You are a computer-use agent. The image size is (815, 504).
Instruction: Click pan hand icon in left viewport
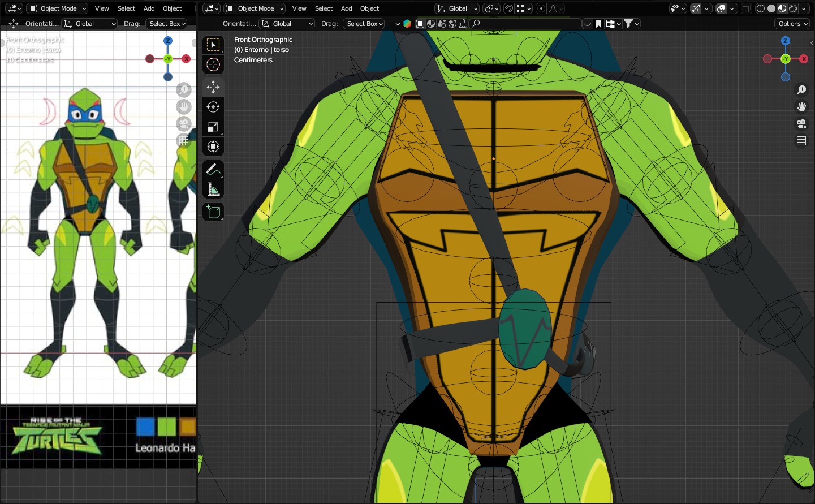(x=184, y=107)
